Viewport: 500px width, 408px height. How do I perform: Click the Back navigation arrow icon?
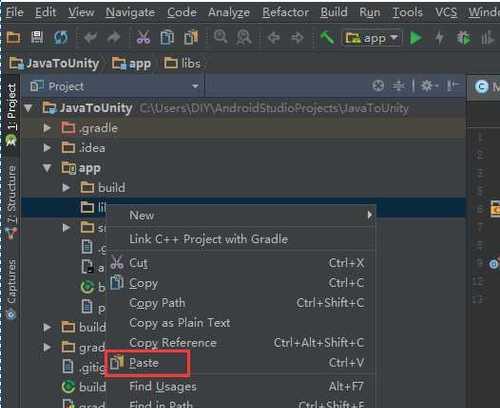pos(274,38)
